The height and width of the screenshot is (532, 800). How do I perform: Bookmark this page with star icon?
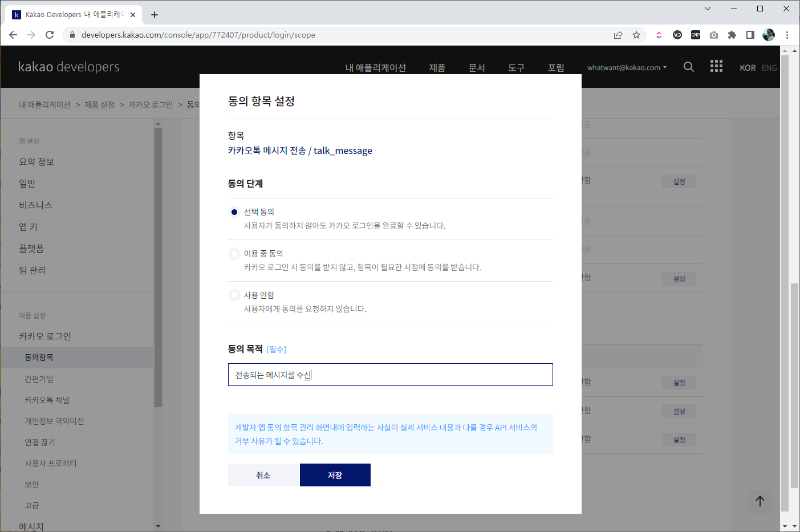tap(636, 35)
